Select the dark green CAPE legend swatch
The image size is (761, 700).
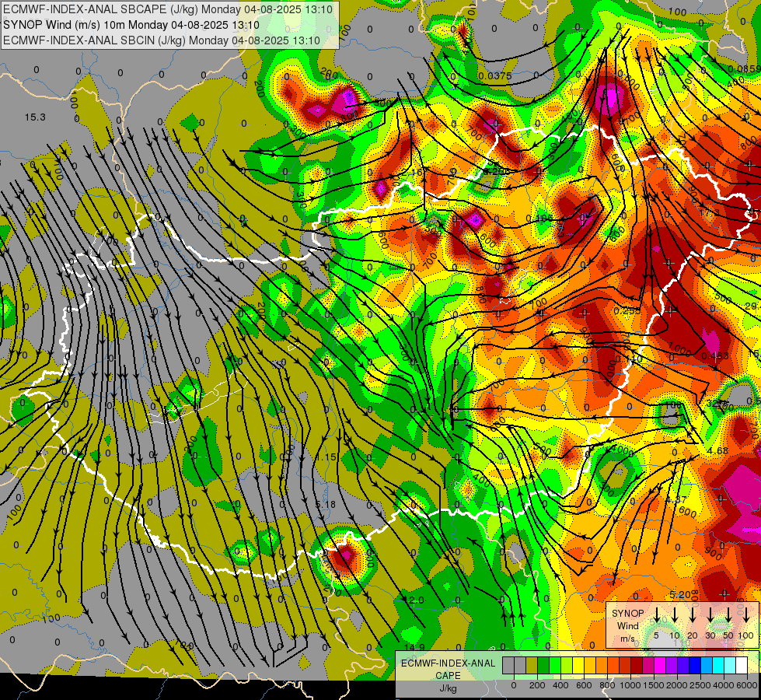(543, 665)
